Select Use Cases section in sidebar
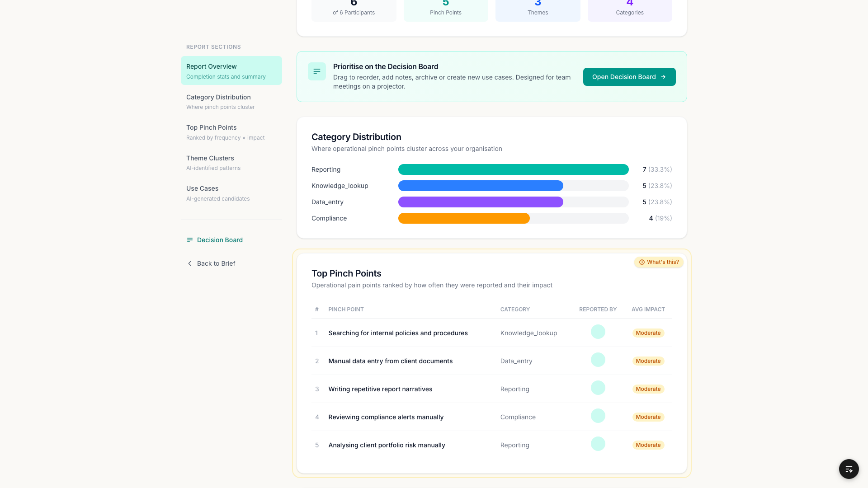 (x=231, y=193)
